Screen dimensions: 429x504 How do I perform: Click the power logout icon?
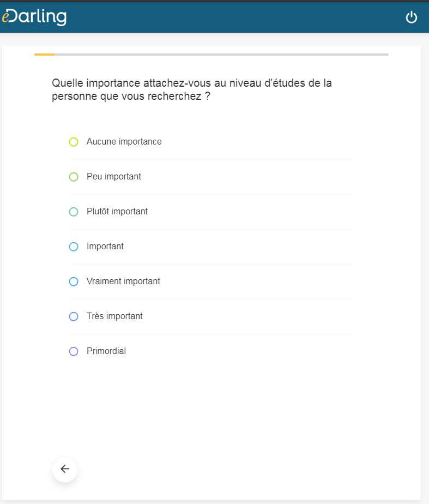point(412,17)
